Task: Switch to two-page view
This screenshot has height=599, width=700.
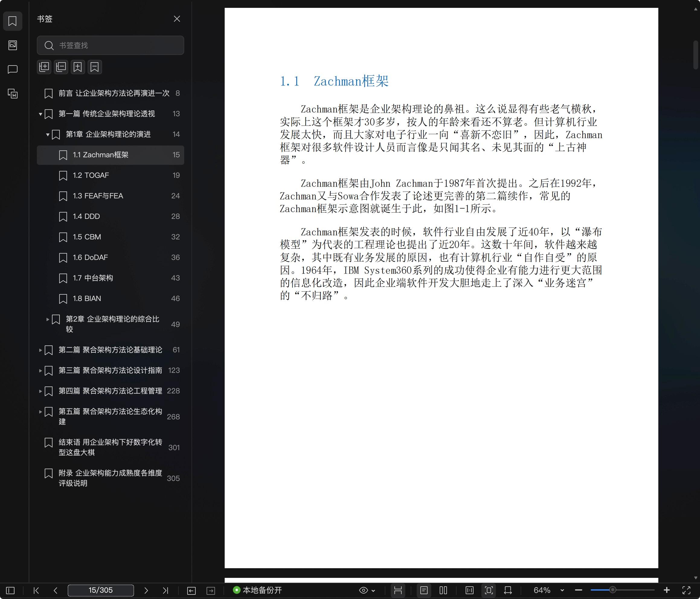Action: 444,590
